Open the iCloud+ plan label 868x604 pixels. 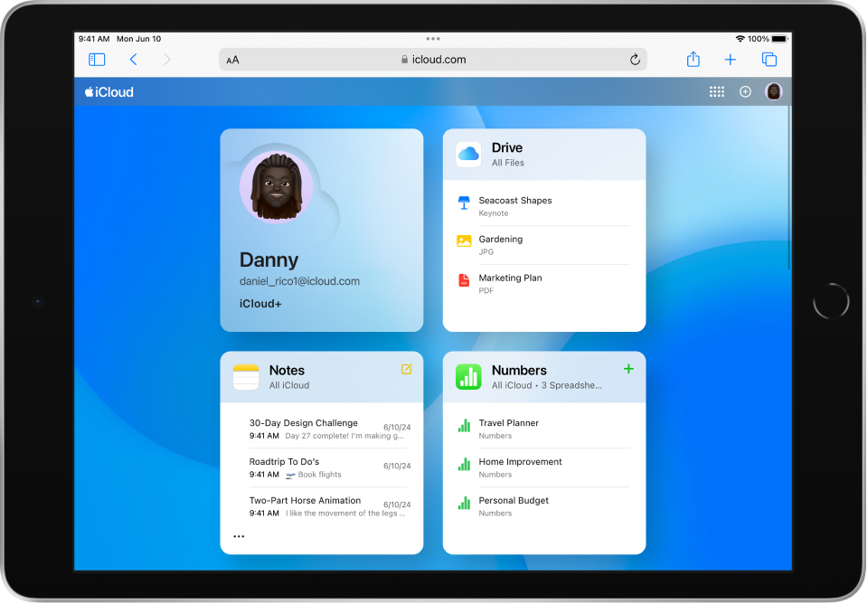pyautogui.click(x=260, y=304)
